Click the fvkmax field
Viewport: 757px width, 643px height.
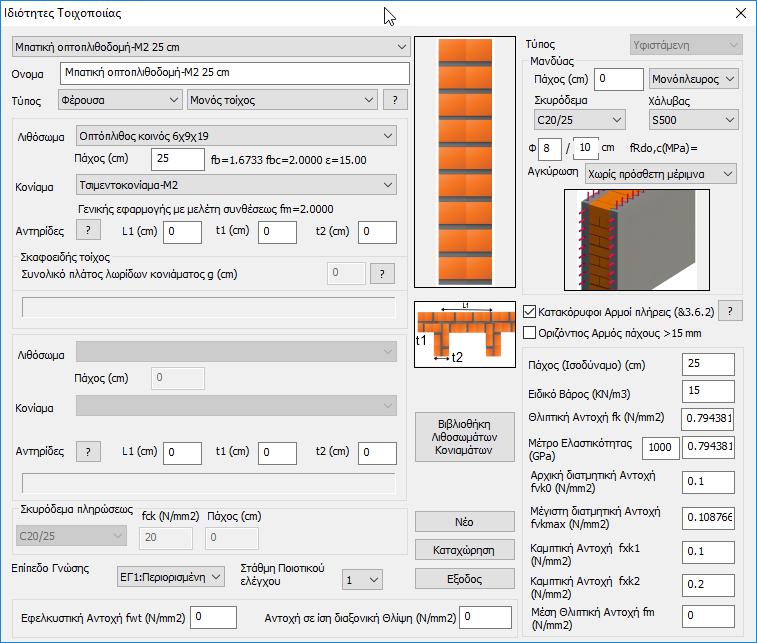tap(708, 518)
